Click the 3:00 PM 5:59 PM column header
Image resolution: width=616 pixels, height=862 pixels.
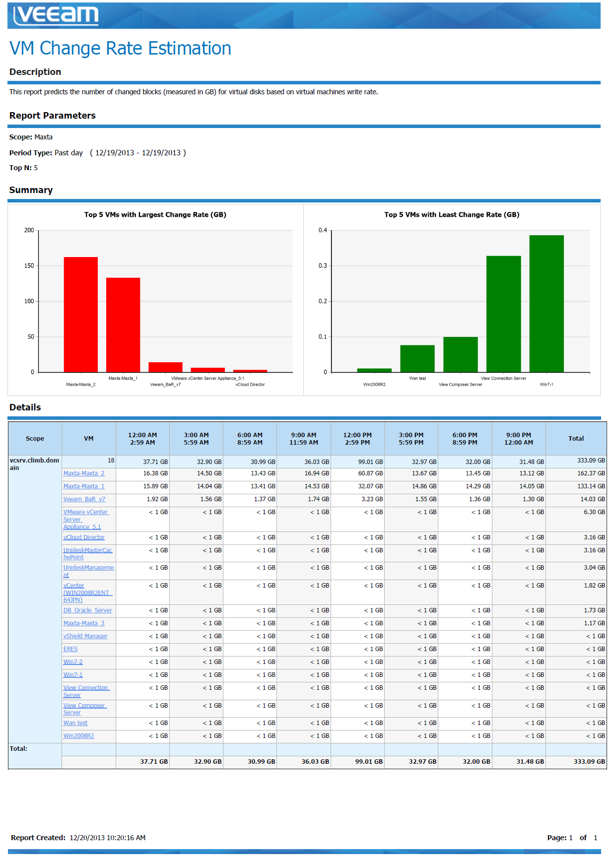click(411, 439)
